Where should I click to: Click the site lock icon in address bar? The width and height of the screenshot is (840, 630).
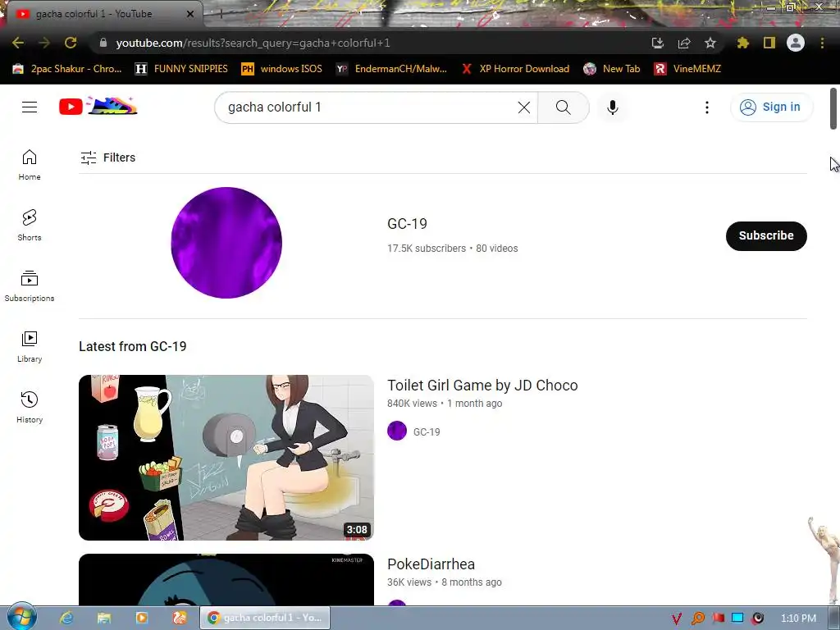[103, 43]
